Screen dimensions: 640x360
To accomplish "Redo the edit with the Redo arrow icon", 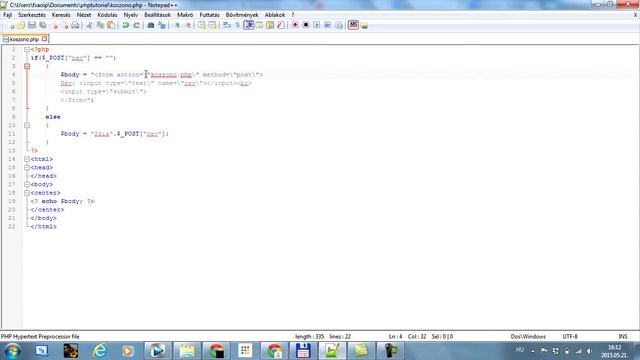I will [x=136, y=25].
